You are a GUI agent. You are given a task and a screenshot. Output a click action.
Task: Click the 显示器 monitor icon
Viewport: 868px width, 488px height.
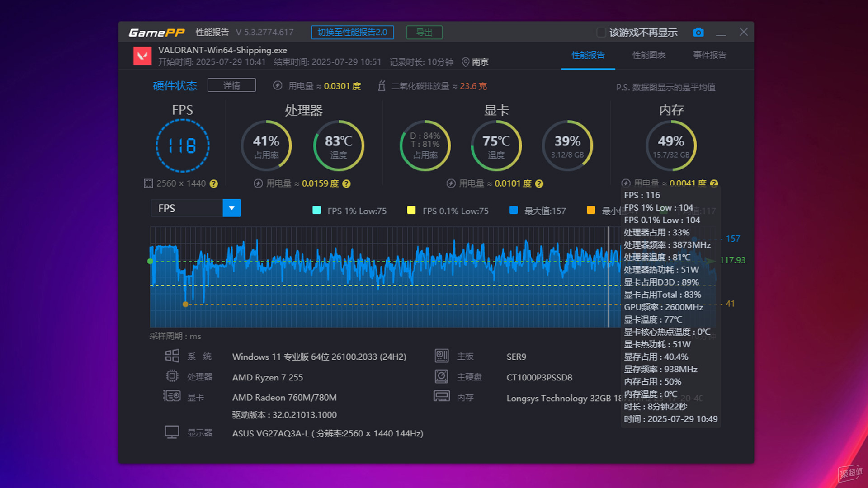coord(172,432)
